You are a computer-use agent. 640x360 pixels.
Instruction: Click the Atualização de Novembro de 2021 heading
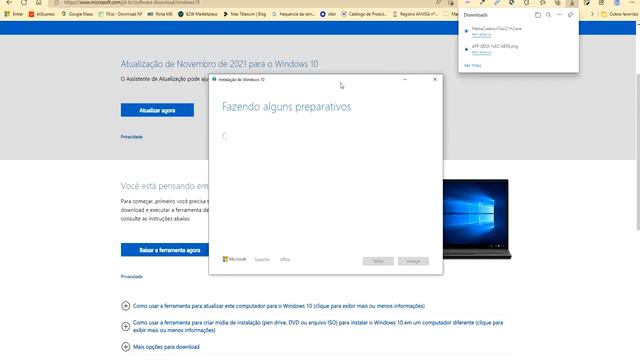pos(219,64)
